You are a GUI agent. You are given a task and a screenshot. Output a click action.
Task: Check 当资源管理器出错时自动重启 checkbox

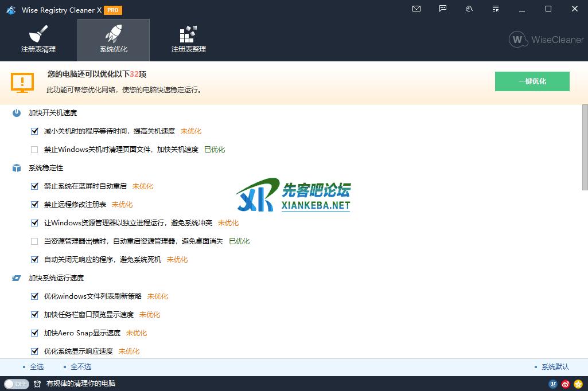click(34, 241)
